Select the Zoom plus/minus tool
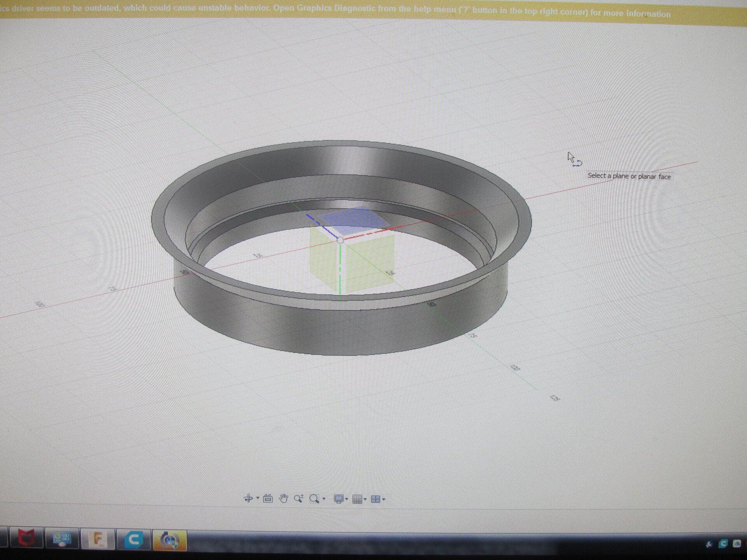Viewport: 747px width, 560px height. (x=299, y=498)
